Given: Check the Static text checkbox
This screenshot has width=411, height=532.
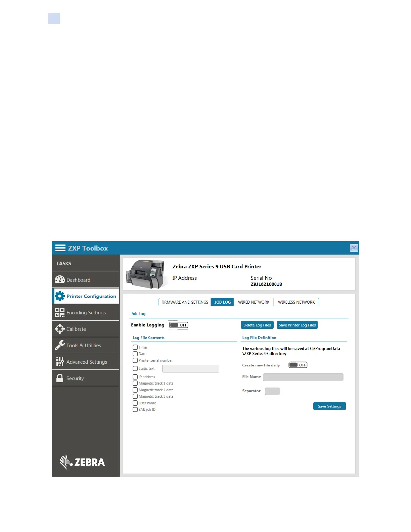Looking at the screenshot, I should pyautogui.click(x=135, y=368).
